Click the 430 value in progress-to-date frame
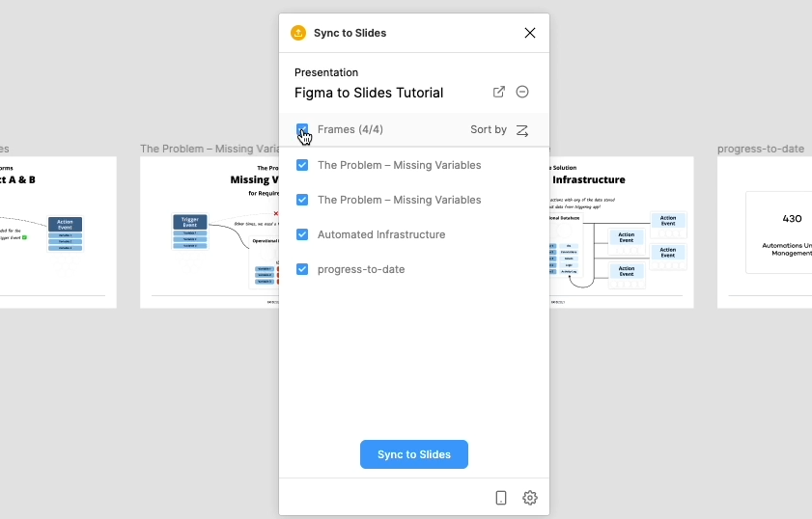The height and width of the screenshot is (519, 812). (792, 219)
